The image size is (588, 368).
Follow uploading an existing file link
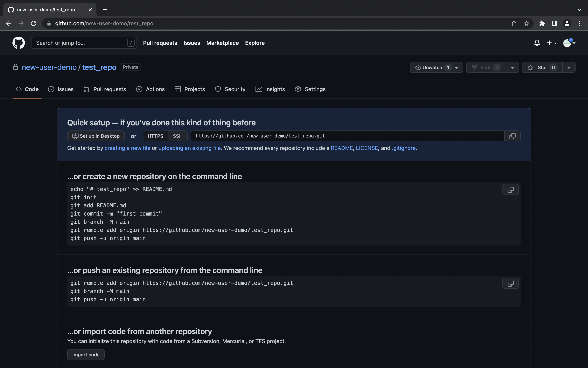coord(190,148)
